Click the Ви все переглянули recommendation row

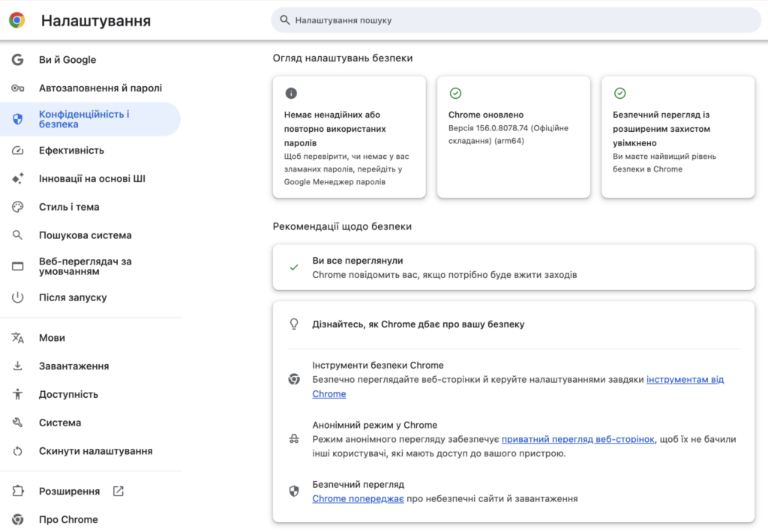point(513,267)
